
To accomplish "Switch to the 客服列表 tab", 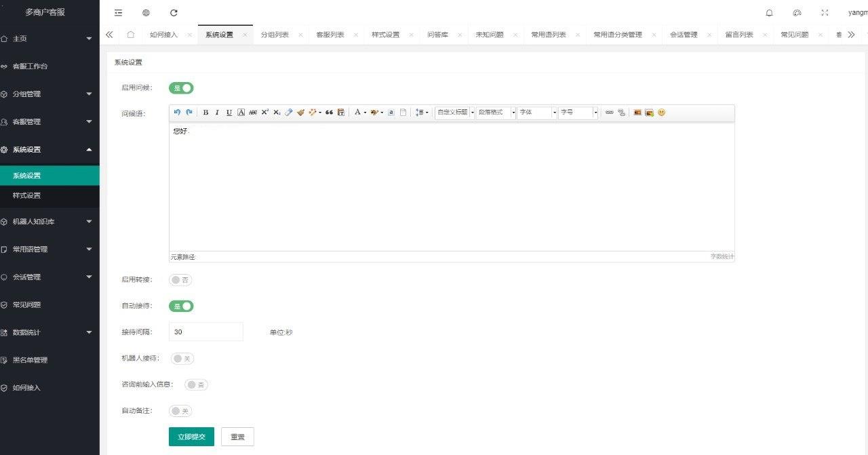I will coord(330,35).
